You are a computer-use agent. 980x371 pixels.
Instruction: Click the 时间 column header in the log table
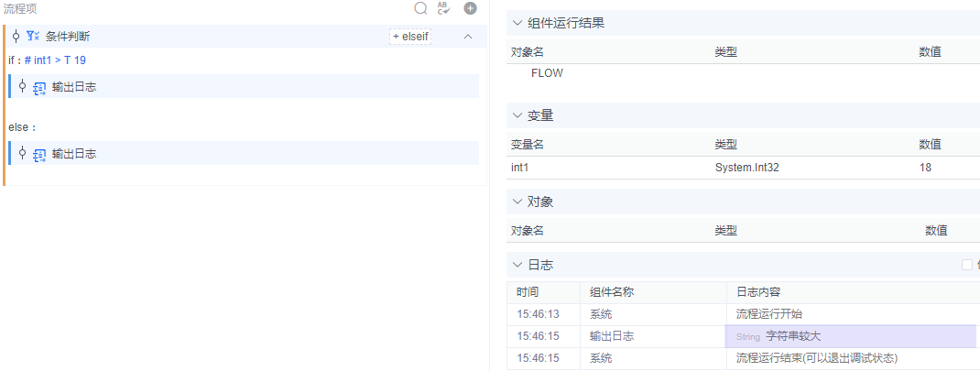[x=528, y=292]
